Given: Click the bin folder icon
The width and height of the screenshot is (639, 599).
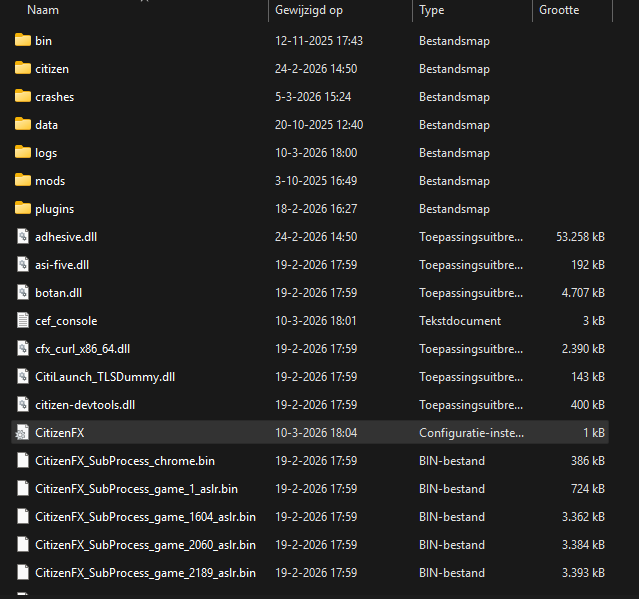Looking at the screenshot, I should tap(23, 40).
